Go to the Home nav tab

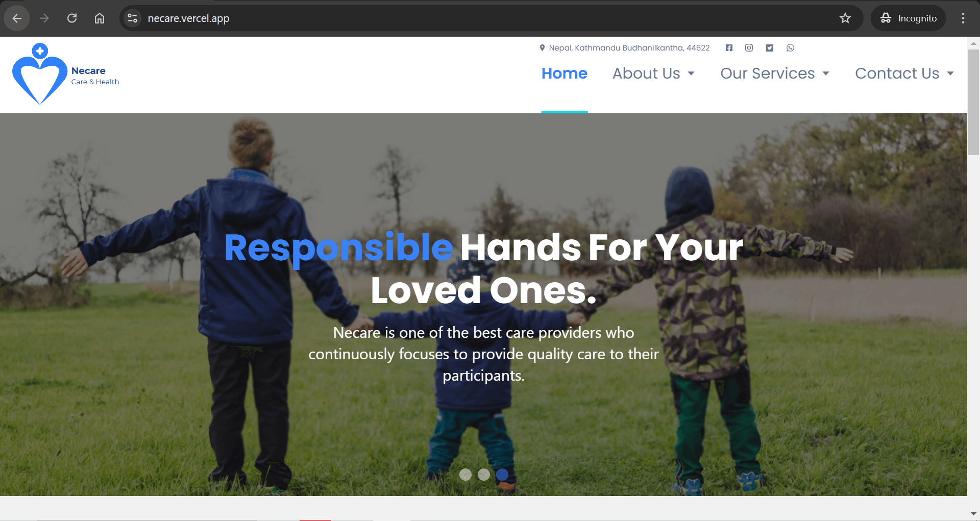(565, 73)
